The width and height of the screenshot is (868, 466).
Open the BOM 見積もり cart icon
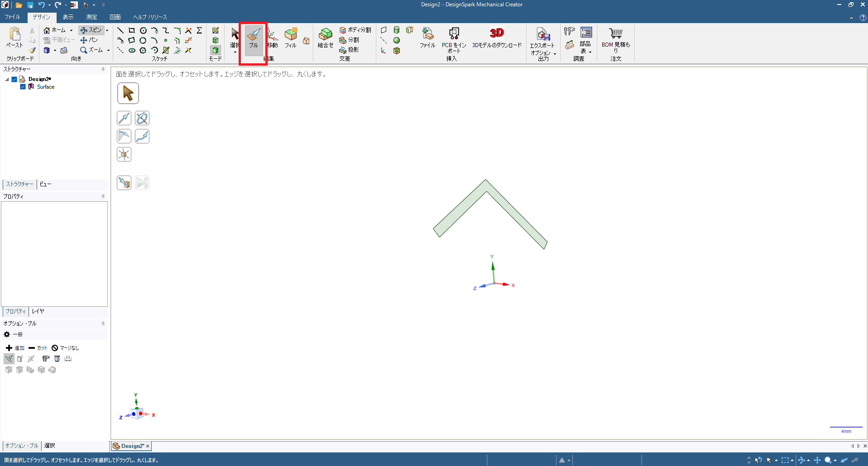point(615,33)
